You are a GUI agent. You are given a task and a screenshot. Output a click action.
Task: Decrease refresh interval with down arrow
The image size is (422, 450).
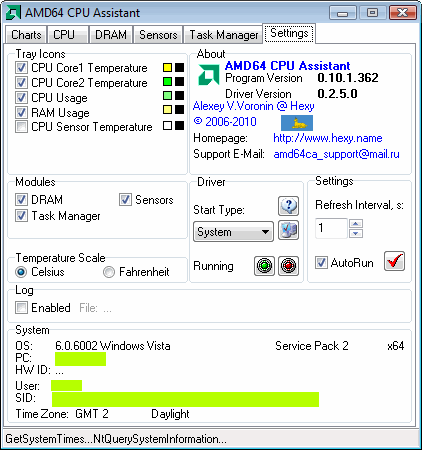pos(356,233)
